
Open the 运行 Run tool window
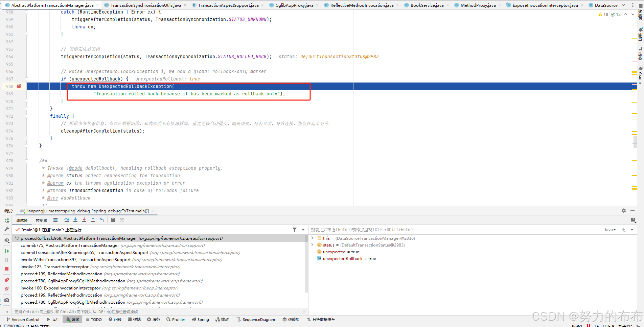click(x=53, y=319)
